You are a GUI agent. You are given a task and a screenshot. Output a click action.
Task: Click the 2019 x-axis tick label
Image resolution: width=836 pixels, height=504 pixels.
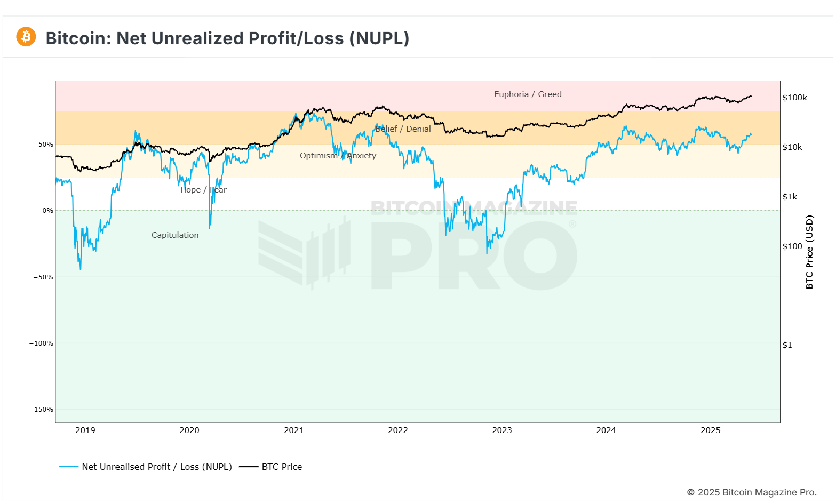point(85,430)
